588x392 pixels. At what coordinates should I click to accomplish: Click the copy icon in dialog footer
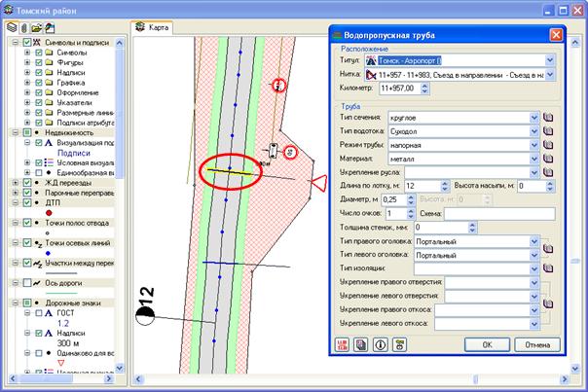point(359,343)
